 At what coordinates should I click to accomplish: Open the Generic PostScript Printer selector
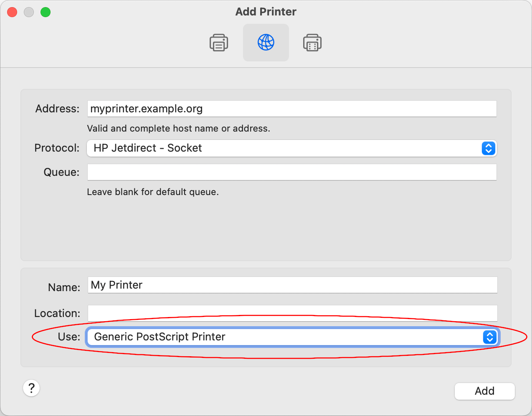click(x=291, y=337)
